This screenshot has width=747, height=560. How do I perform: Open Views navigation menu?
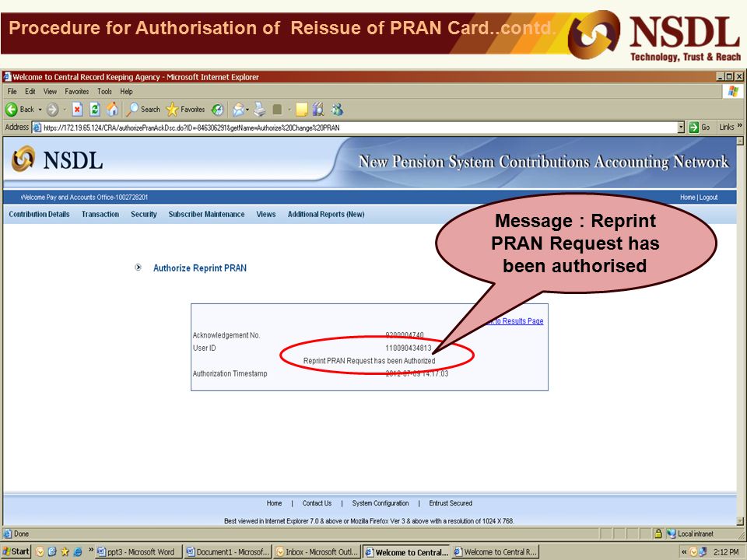pos(266,215)
